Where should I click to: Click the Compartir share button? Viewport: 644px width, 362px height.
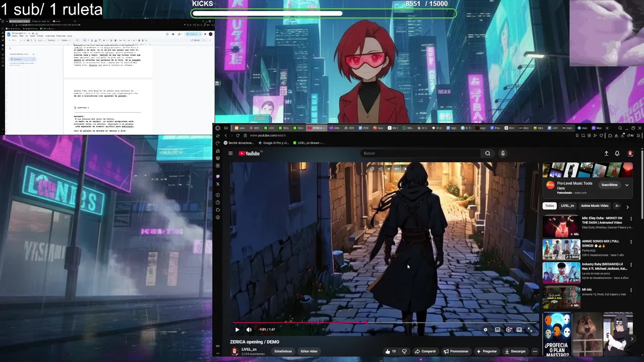(426, 351)
